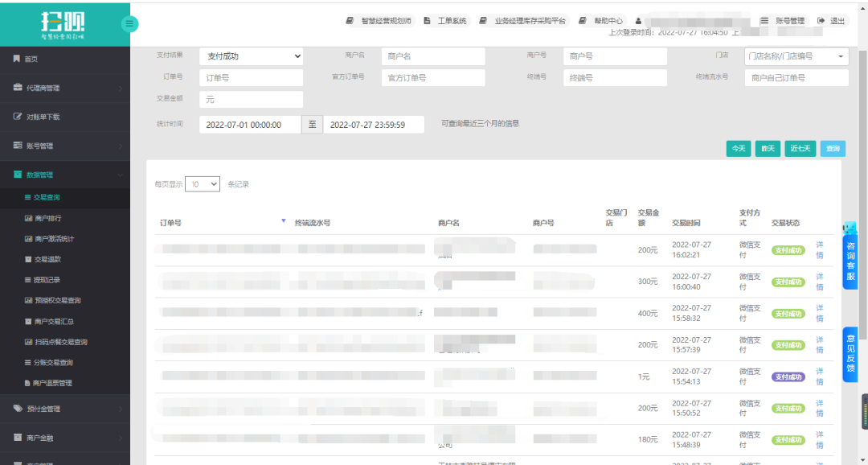
Task: Collapse the 数据管理 sidebar section
Action: [x=65, y=175]
